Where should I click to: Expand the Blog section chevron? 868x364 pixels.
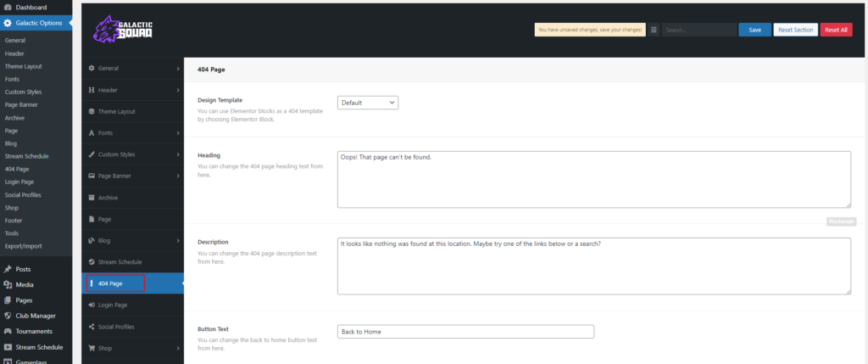[178, 241]
